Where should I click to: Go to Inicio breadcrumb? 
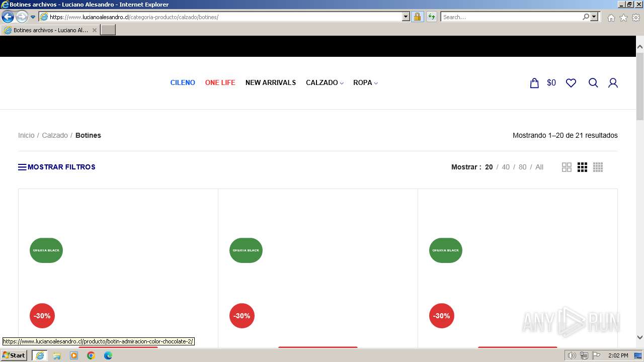click(x=26, y=135)
